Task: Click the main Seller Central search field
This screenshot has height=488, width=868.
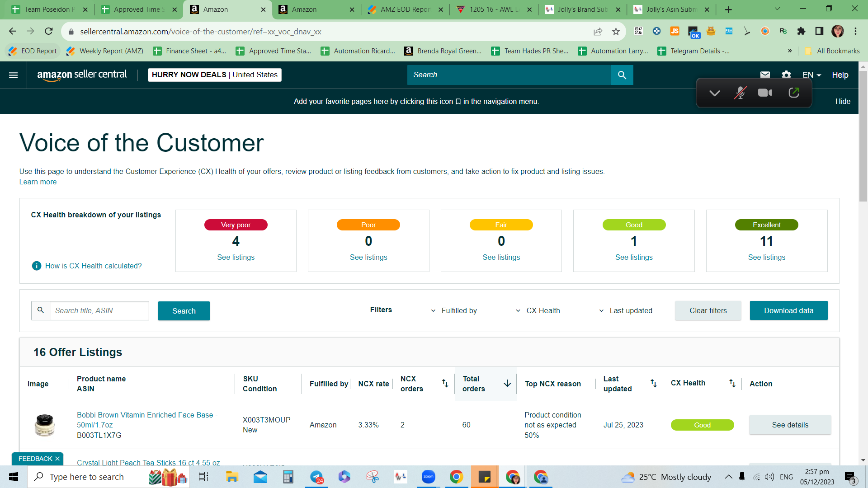Action: point(509,75)
